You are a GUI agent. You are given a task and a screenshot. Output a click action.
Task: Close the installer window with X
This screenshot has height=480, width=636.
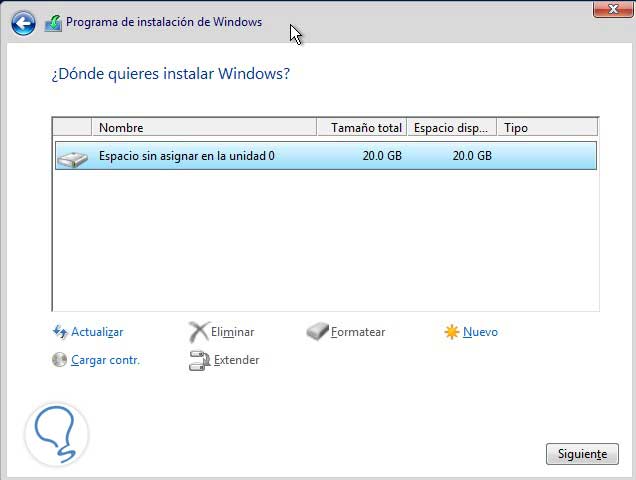click(x=614, y=9)
